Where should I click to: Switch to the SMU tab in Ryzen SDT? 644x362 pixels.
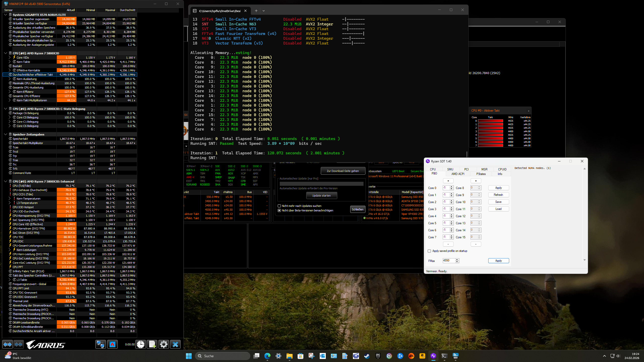pos(450,169)
